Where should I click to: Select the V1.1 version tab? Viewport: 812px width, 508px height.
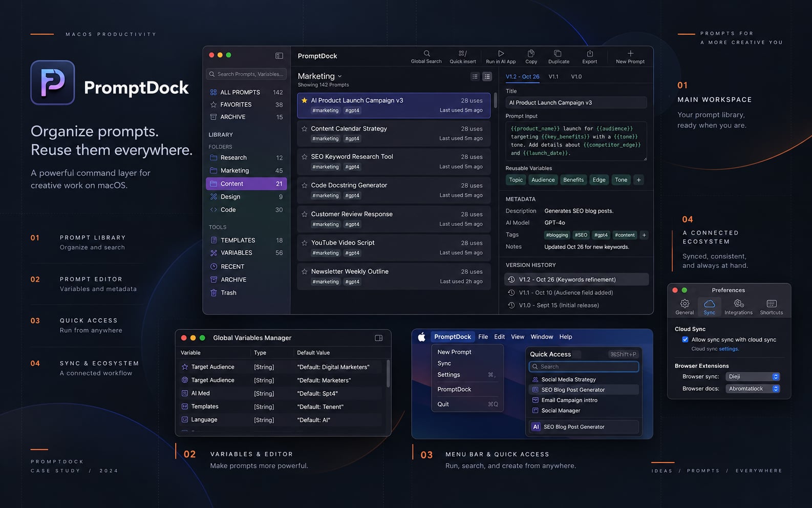coord(553,77)
